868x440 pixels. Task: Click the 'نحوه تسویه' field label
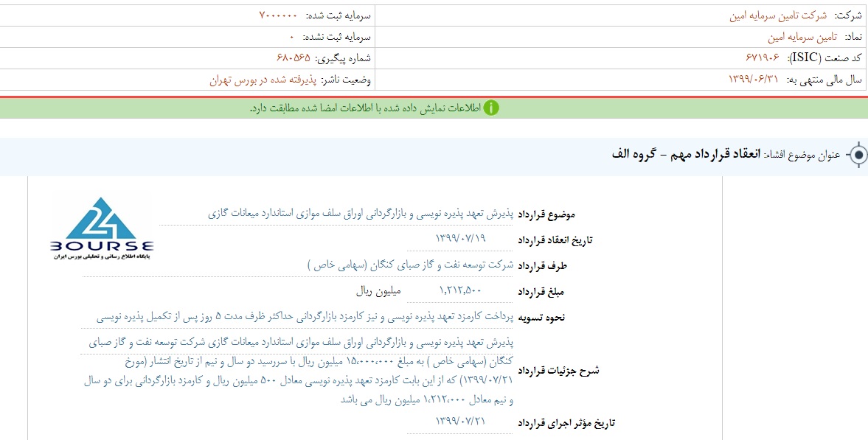coord(541,317)
